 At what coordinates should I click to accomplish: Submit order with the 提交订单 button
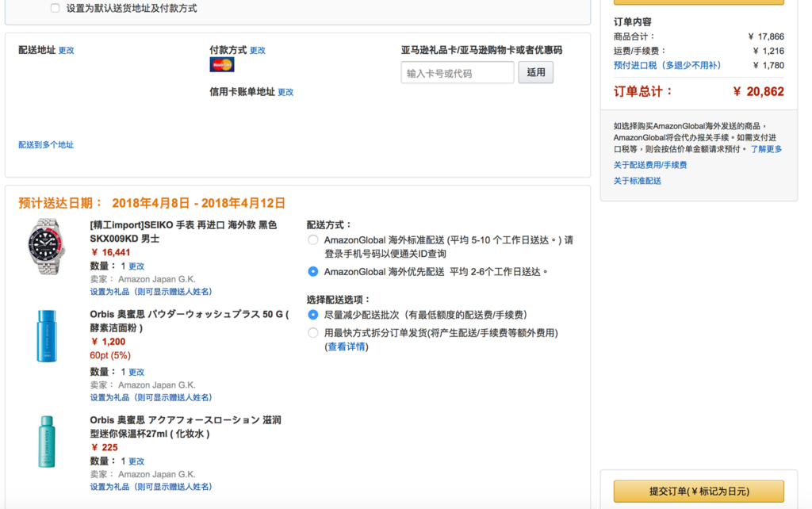(x=699, y=492)
